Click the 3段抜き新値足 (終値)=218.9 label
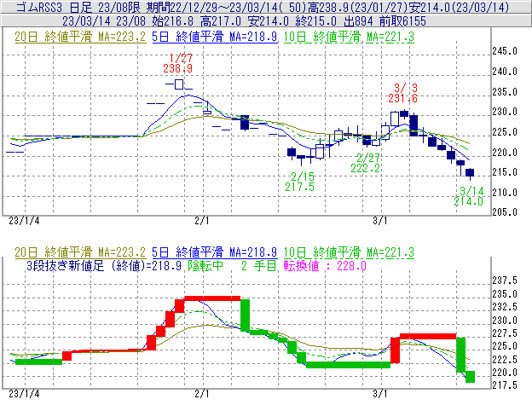 coord(104,265)
